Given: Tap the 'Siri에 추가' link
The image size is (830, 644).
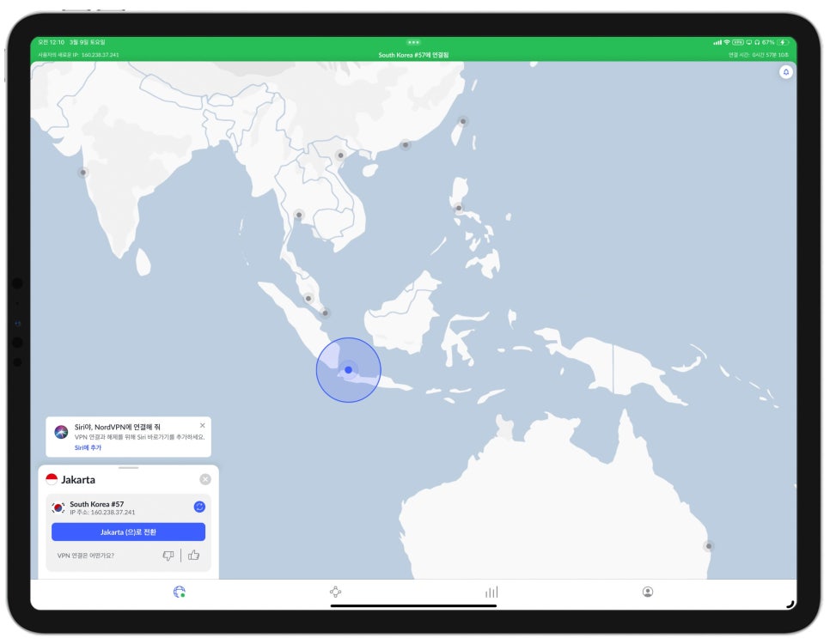Looking at the screenshot, I should coord(88,447).
